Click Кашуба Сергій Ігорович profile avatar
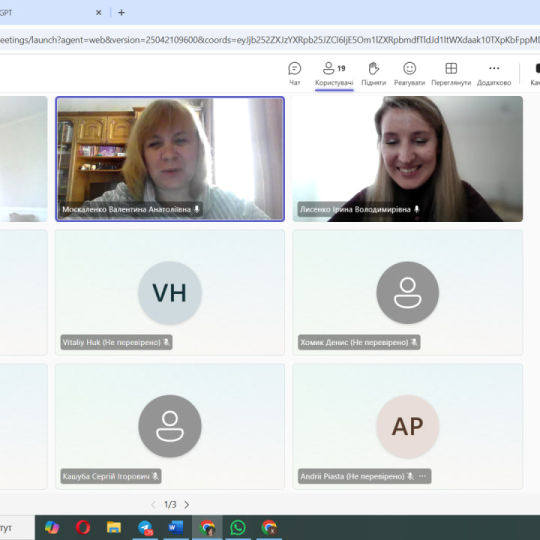This screenshot has height=540, width=540. click(x=170, y=426)
